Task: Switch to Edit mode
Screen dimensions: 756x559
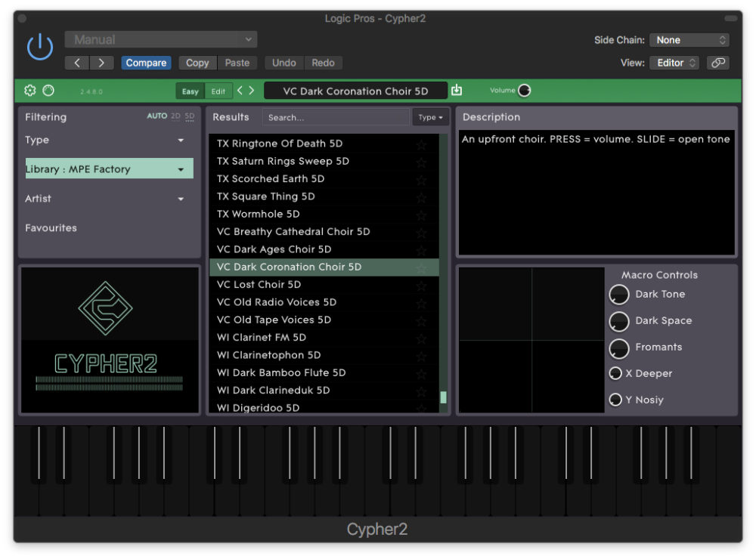Action: 218,91
